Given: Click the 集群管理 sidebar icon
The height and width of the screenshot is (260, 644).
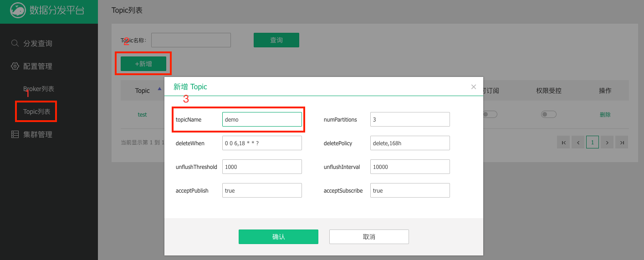Looking at the screenshot, I should [15, 134].
